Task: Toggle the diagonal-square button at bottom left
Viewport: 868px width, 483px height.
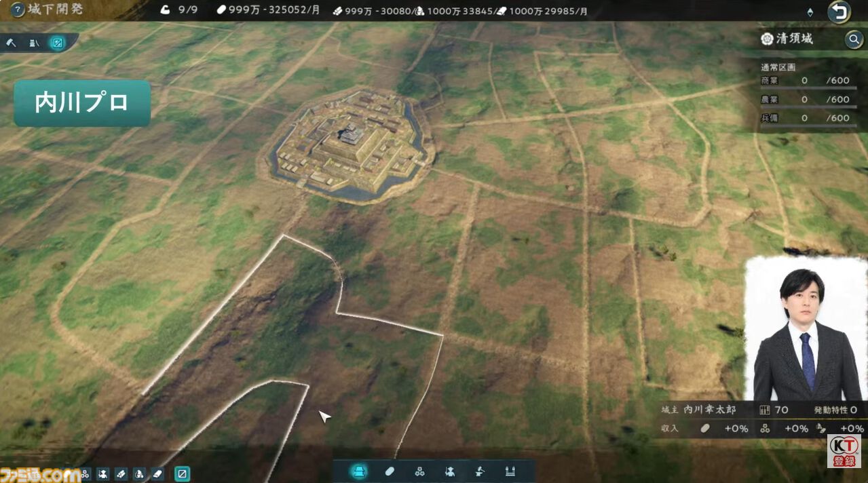Action: (182, 474)
